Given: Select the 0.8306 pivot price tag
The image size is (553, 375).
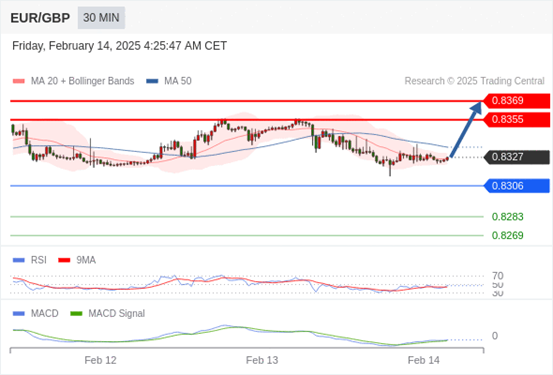Looking at the screenshot, I should pyautogui.click(x=516, y=186).
